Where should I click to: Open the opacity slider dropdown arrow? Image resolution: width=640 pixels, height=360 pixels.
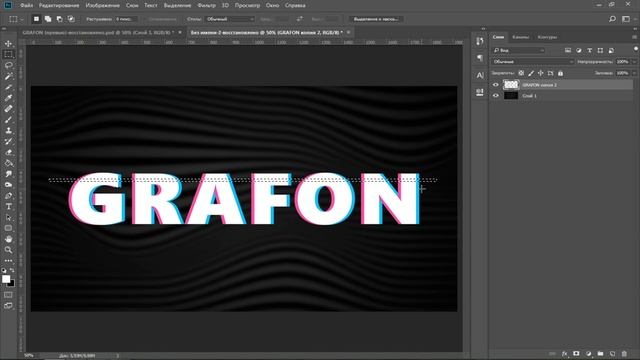pos(634,62)
